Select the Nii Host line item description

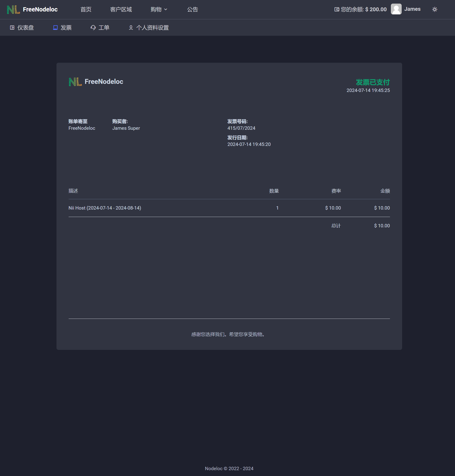point(105,208)
